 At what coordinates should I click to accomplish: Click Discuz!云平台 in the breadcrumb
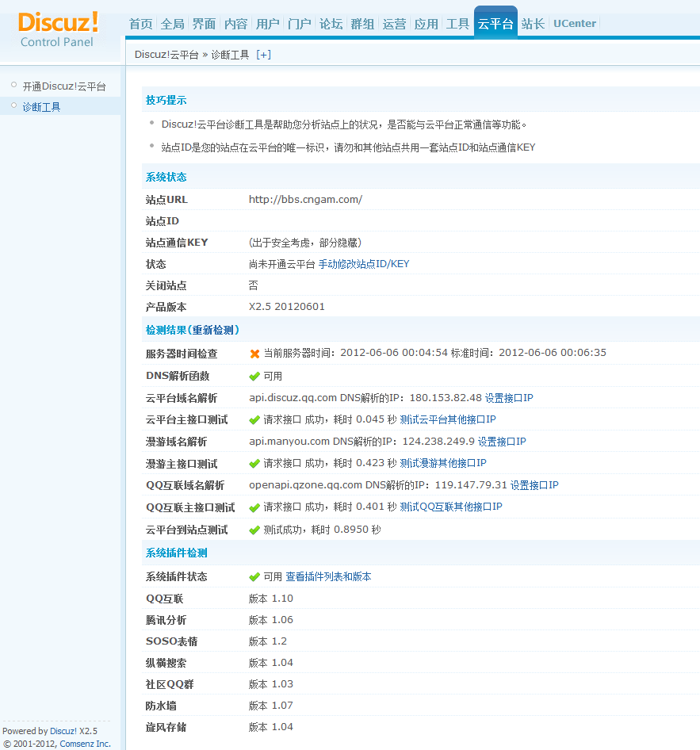166,55
